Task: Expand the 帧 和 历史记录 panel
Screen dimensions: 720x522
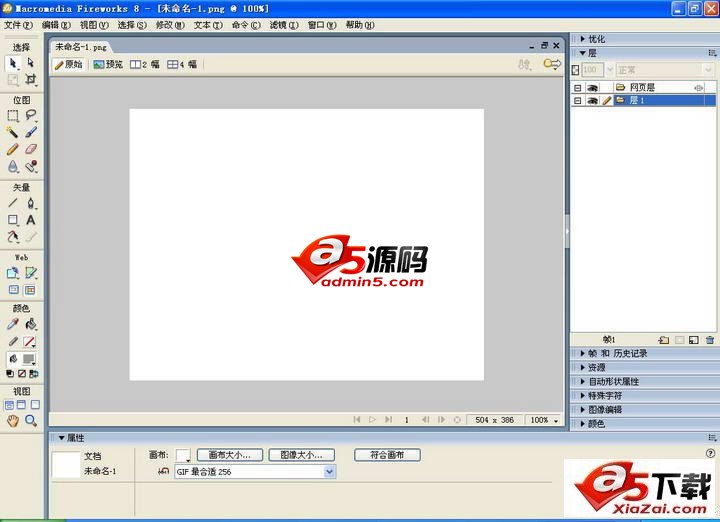Action: pos(583,354)
